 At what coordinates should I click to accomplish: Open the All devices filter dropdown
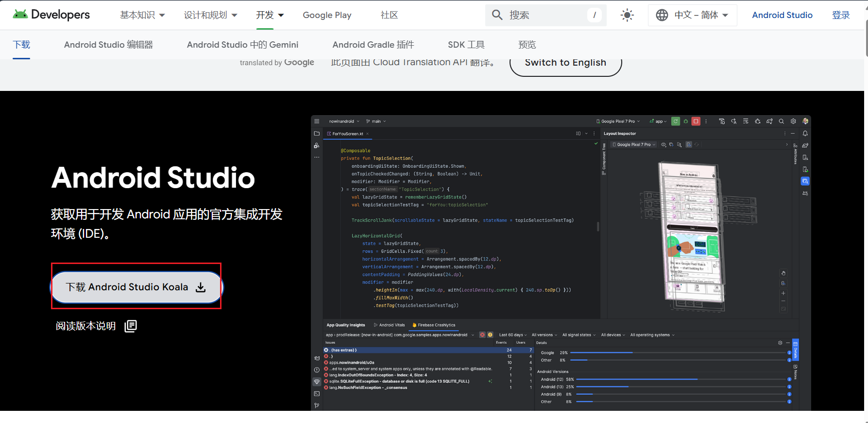coord(613,335)
